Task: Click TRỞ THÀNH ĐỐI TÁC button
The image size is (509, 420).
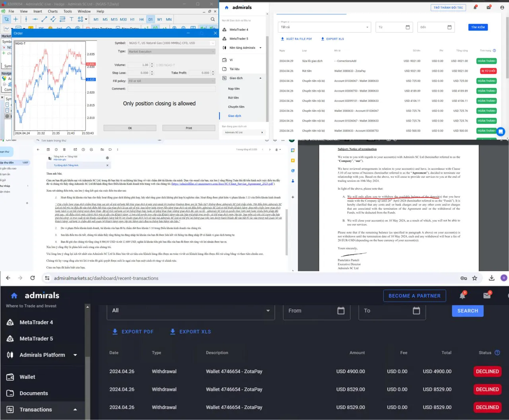Action: coord(448,8)
